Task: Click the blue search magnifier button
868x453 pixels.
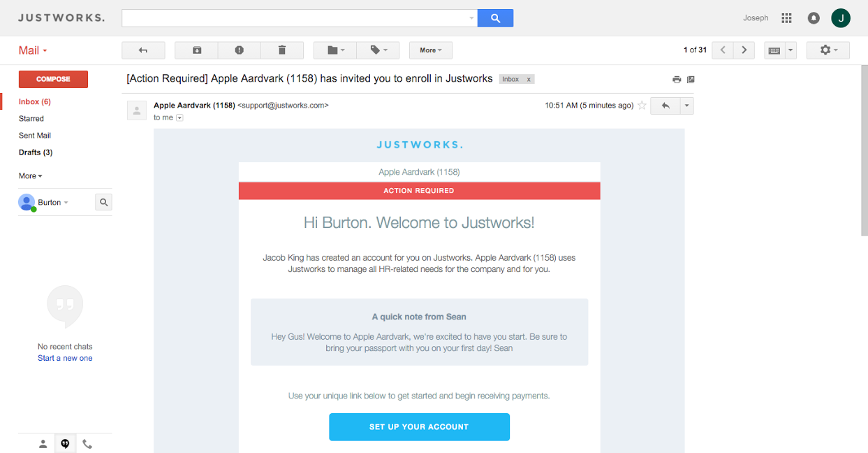Action: click(495, 18)
